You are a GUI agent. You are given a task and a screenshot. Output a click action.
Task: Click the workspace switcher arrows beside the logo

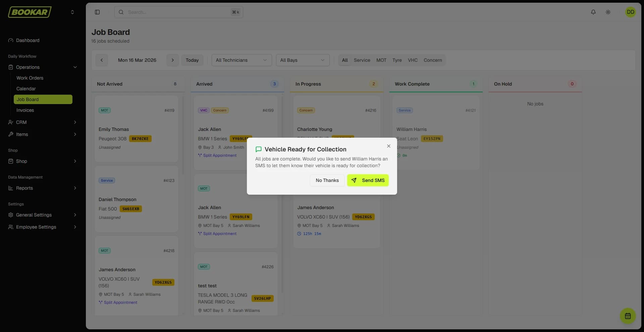pyautogui.click(x=72, y=12)
